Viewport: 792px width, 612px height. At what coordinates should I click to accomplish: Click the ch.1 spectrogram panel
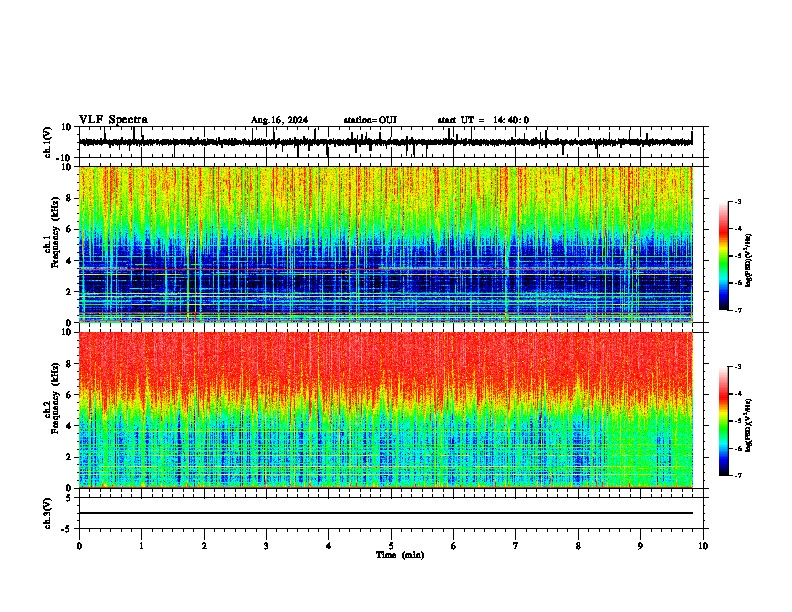386,244
